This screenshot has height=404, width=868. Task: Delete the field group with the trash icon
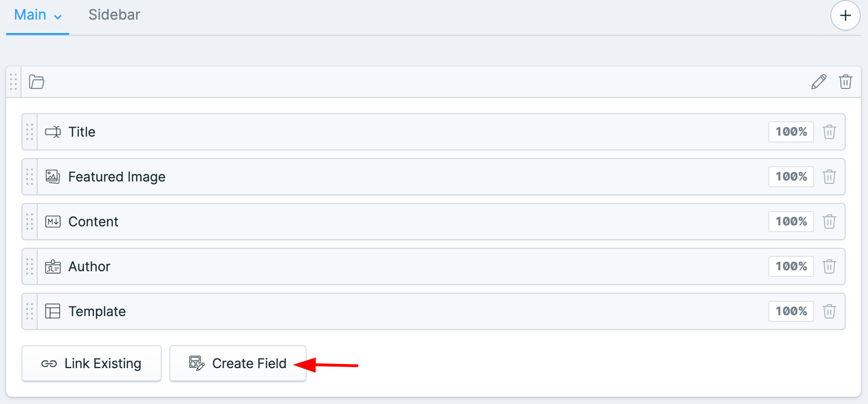[845, 82]
